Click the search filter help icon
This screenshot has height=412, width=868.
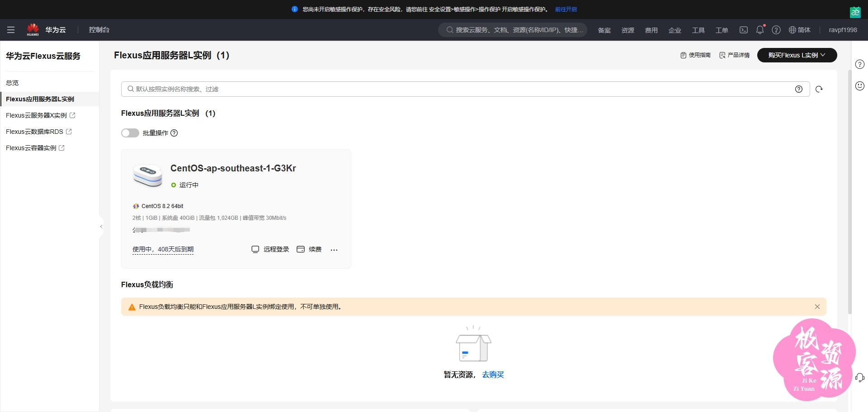coord(799,89)
